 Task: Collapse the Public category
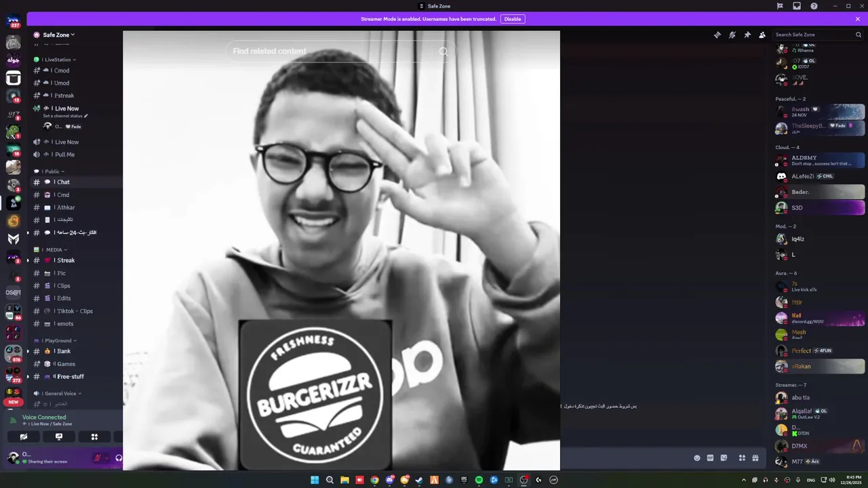click(52, 171)
